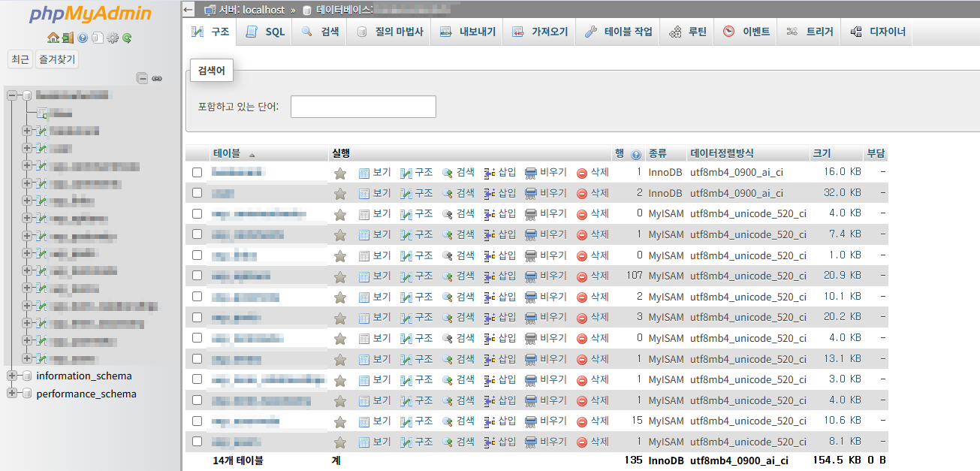This screenshot has height=471, width=980.
Task: Check the checkbox of the first table row
Action: pos(198,173)
